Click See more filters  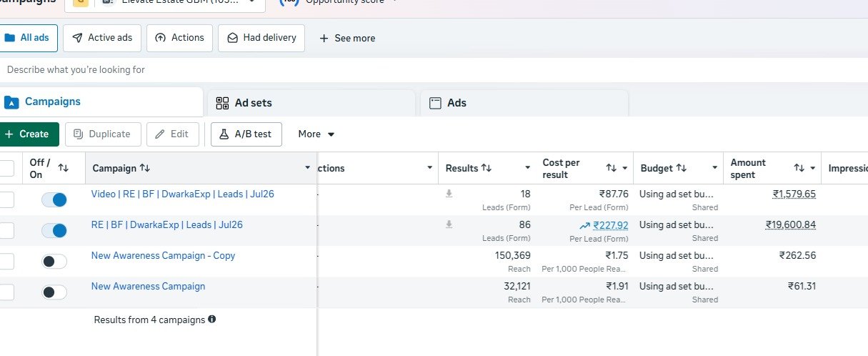point(347,38)
